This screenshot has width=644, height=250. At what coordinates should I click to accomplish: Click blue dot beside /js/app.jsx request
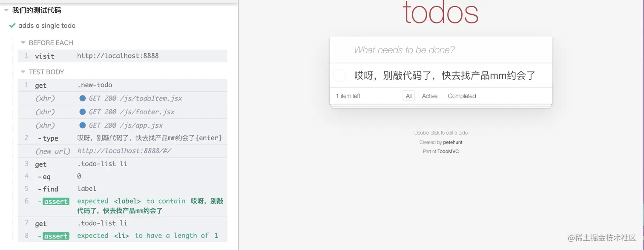pos(83,126)
